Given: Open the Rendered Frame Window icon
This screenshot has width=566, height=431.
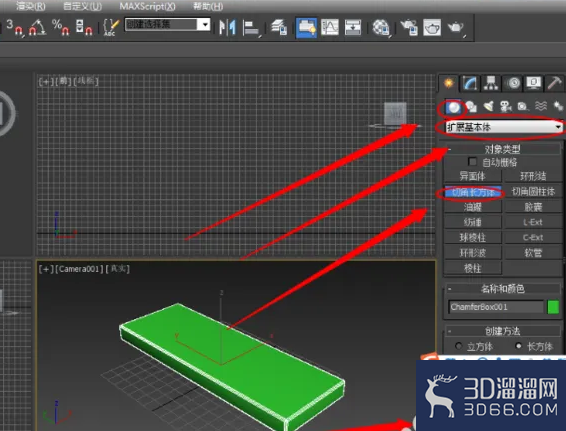Looking at the screenshot, I should [432, 27].
